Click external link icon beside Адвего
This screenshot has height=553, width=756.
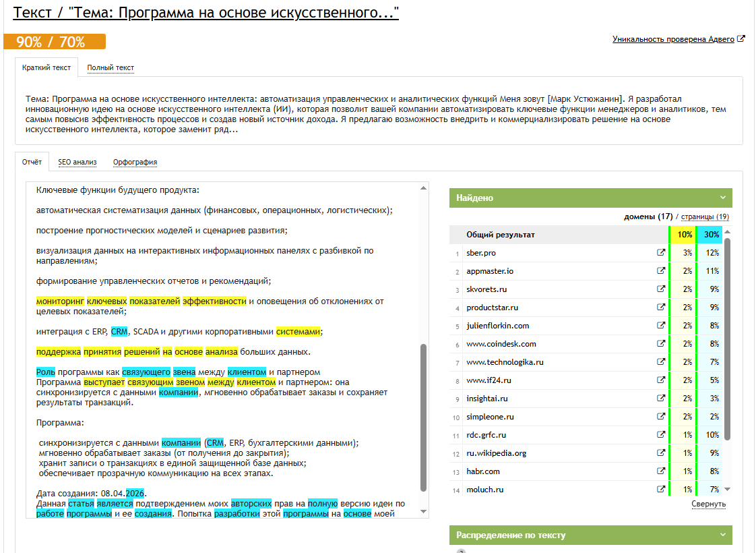[742, 38]
